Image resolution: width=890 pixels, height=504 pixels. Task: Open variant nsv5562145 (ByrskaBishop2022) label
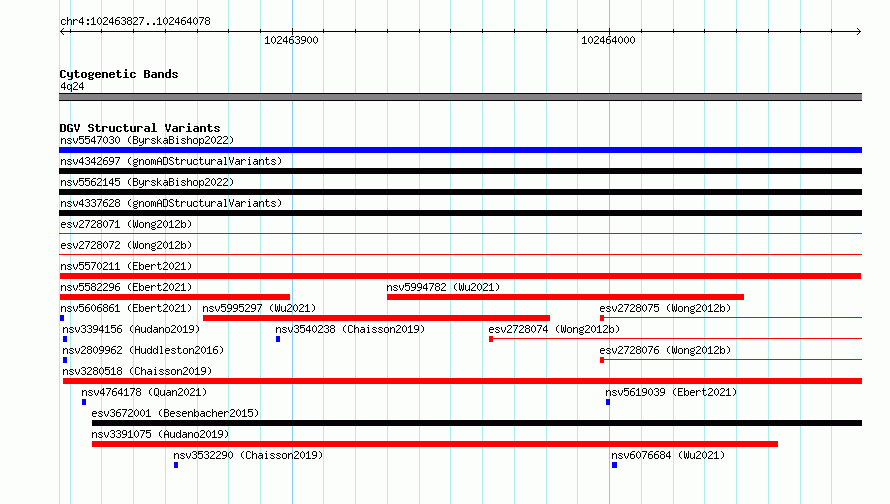(147, 182)
